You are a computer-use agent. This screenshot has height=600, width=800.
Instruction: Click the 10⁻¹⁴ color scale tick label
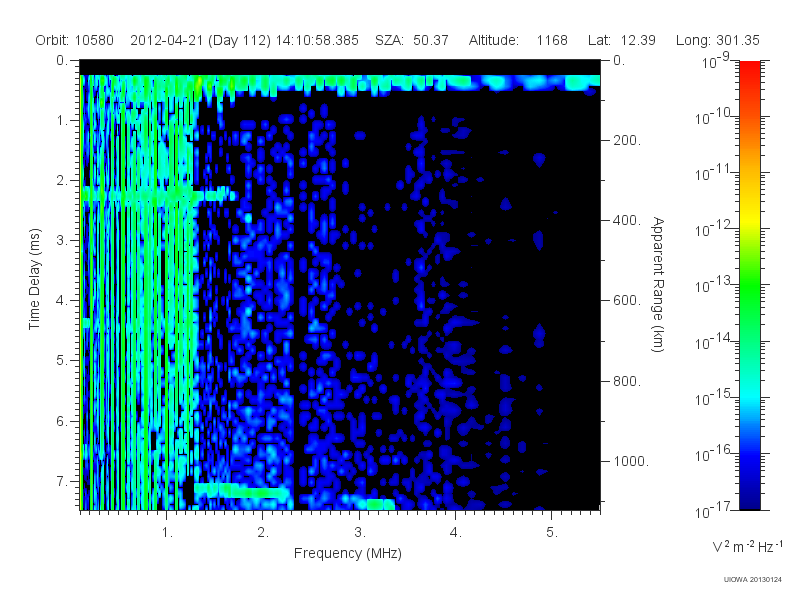pos(715,341)
